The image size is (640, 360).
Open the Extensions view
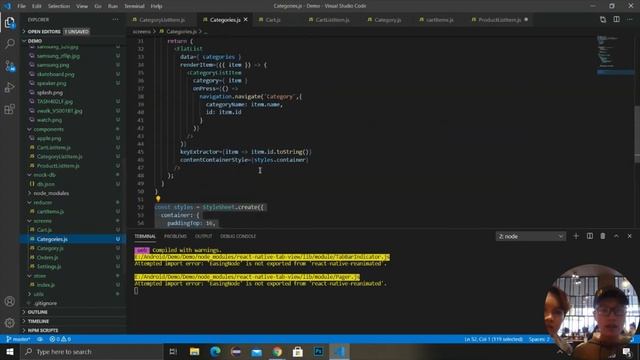pyautogui.click(x=9, y=109)
